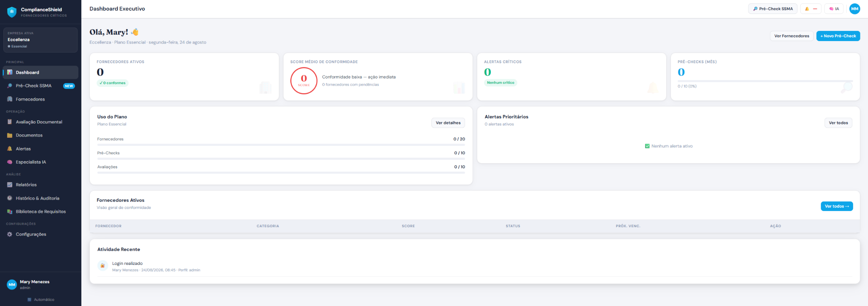Image resolution: width=868 pixels, height=306 pixels.
Task: Open the Dashboard sidebar item
Action: [41, 72]
